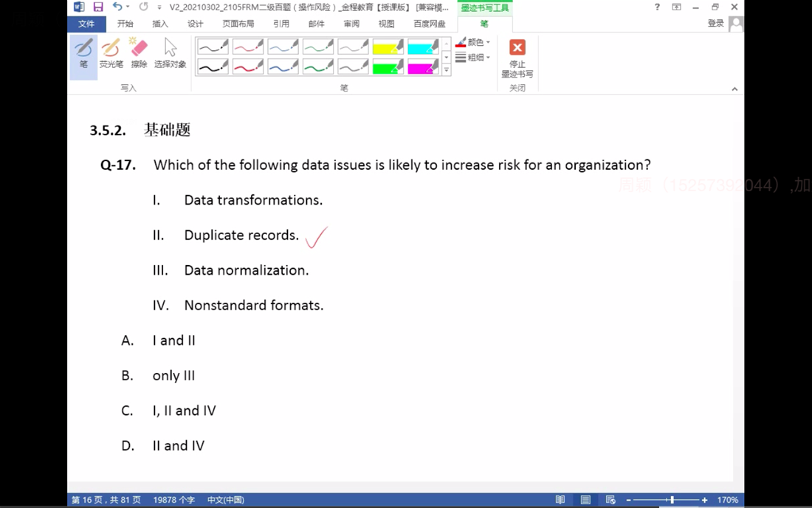Select the Highlighter (荧光笔) tool

coord(111,54)
